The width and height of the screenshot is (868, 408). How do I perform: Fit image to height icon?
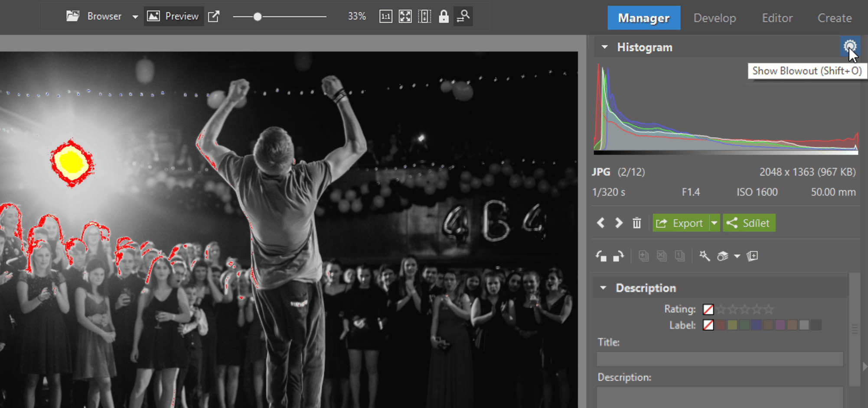pos(424,16)
